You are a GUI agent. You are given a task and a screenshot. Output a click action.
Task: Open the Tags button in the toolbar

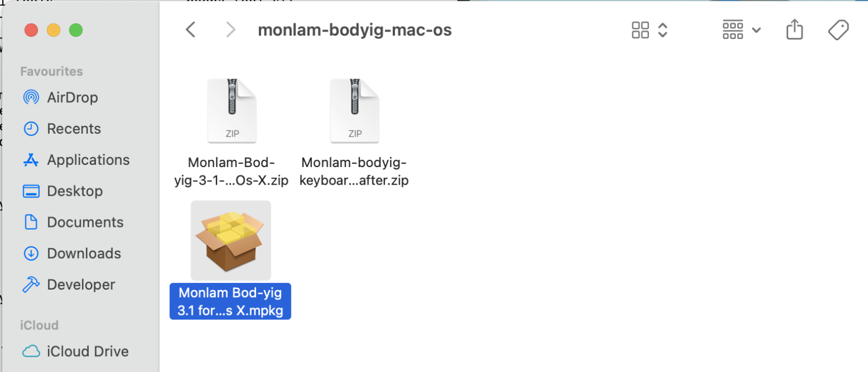click(x=838, y=29)
